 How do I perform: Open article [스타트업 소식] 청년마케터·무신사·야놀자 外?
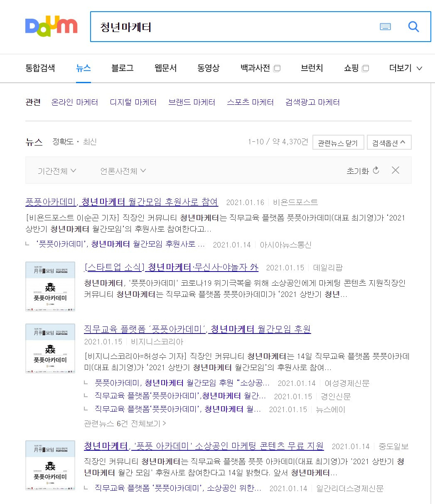point(171,267)
